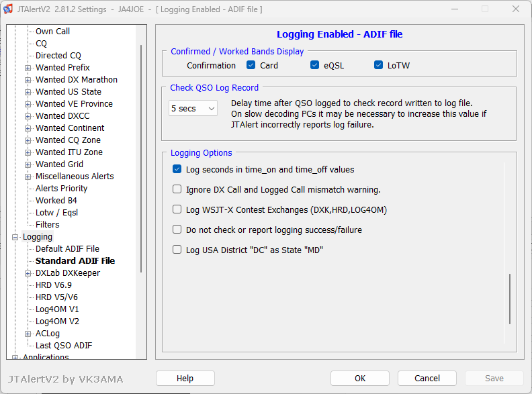Expand the DXLab DXKeeper node
Image resolution: width=532 pixels, height=394 pixels.
tap(28, 273)
